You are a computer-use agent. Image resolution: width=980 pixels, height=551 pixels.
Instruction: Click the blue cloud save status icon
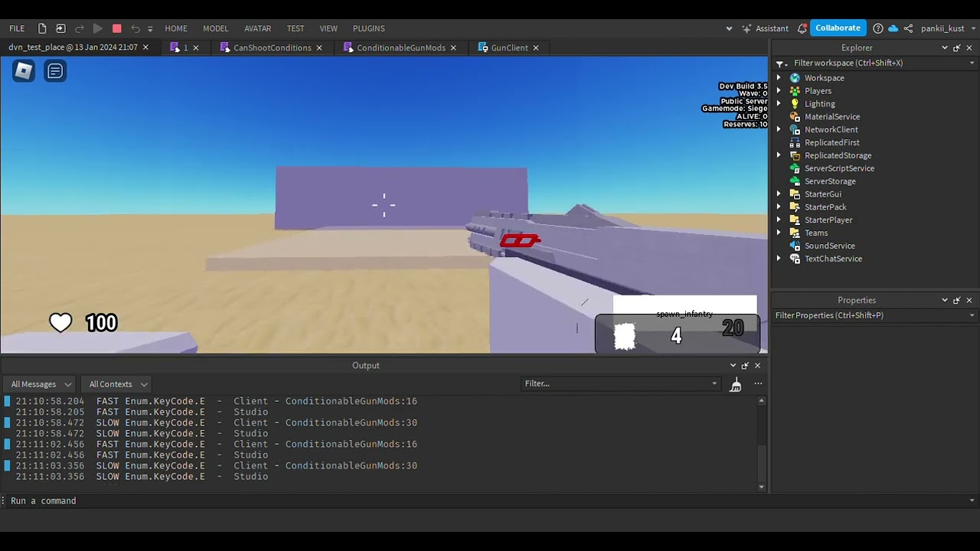[893, 28]
